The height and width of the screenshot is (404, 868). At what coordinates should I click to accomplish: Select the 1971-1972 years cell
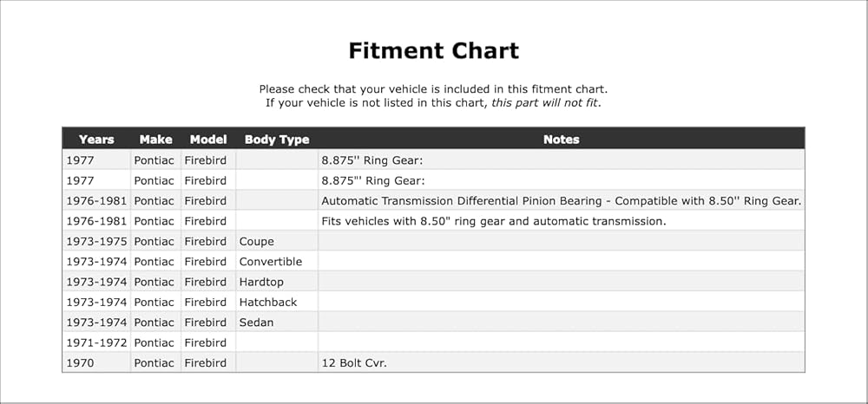[x=97, y=342]
